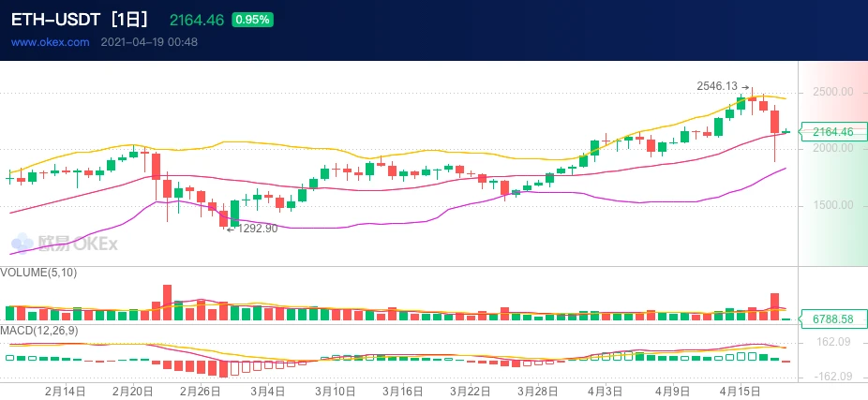
Task: Click the 4月15日 date label
Action: tap(741, 392)
